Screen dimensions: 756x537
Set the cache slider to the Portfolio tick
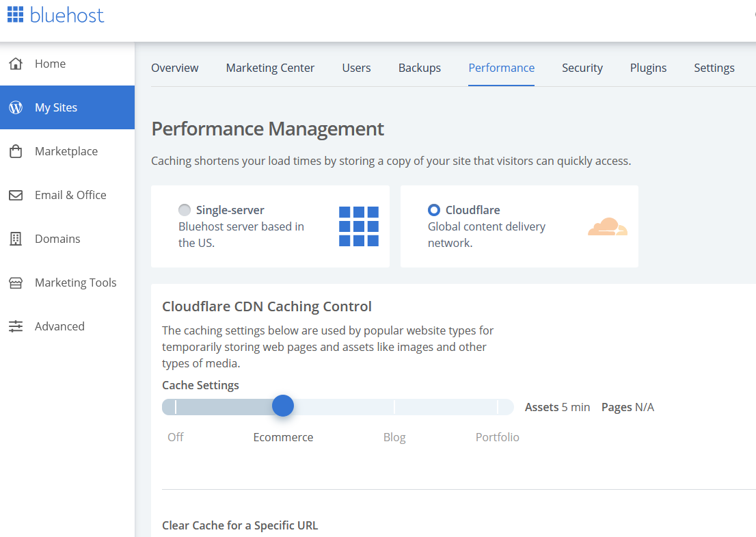(497, 407)
